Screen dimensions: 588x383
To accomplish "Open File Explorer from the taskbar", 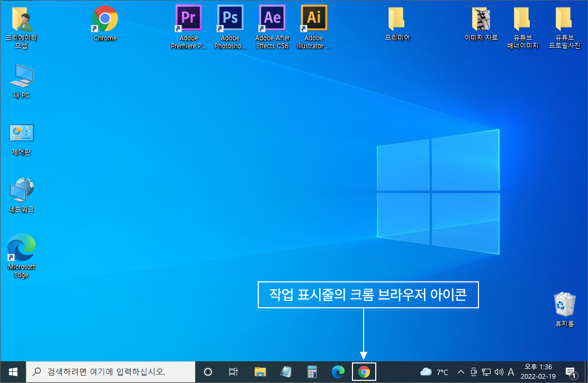I will pos(260,372).
